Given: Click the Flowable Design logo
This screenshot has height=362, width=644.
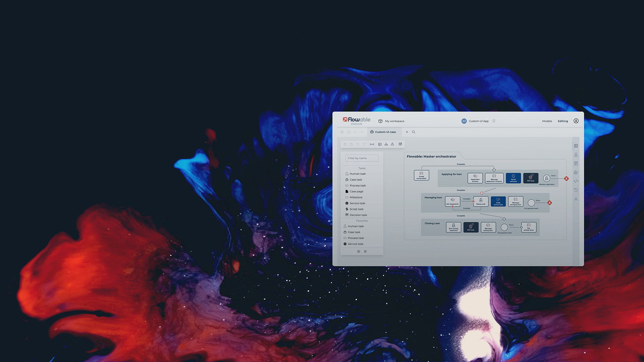Looking at the screenshot, I should pyautogui.click(x=356, y=121).
